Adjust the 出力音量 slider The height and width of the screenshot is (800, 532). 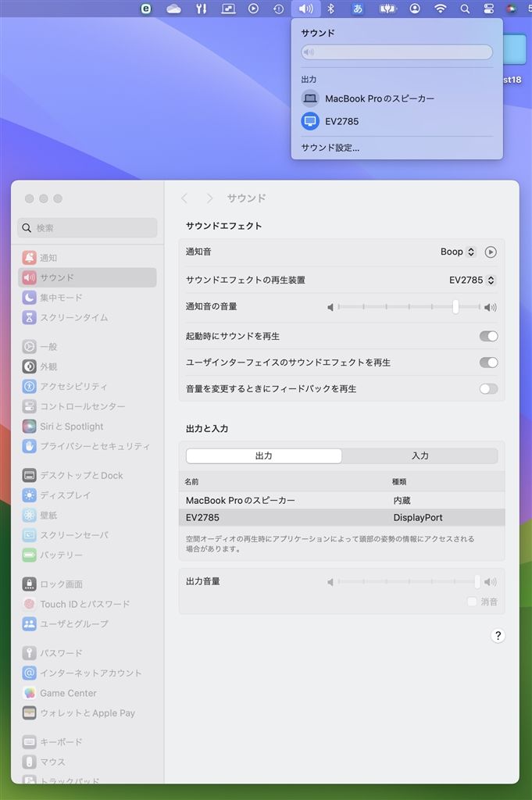(411, 581)
